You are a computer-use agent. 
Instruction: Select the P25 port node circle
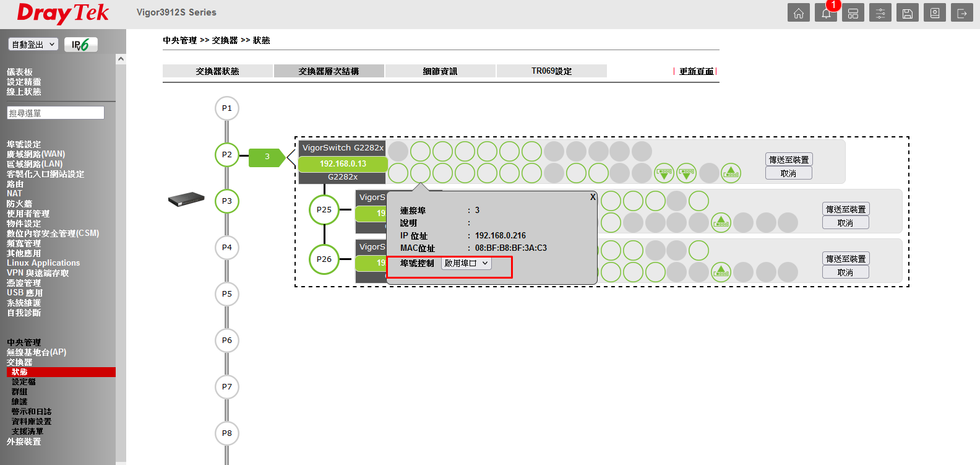tap(324, 210)
